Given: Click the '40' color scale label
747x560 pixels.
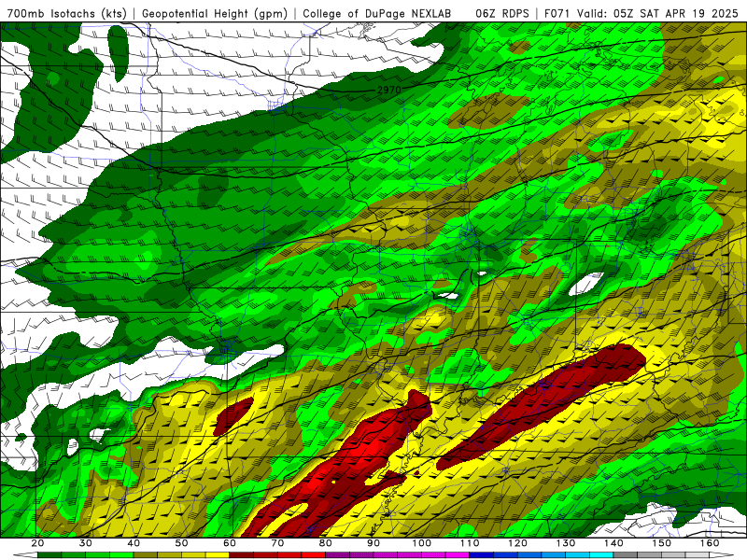Looking at the screenshot, I should coord(134,543).
